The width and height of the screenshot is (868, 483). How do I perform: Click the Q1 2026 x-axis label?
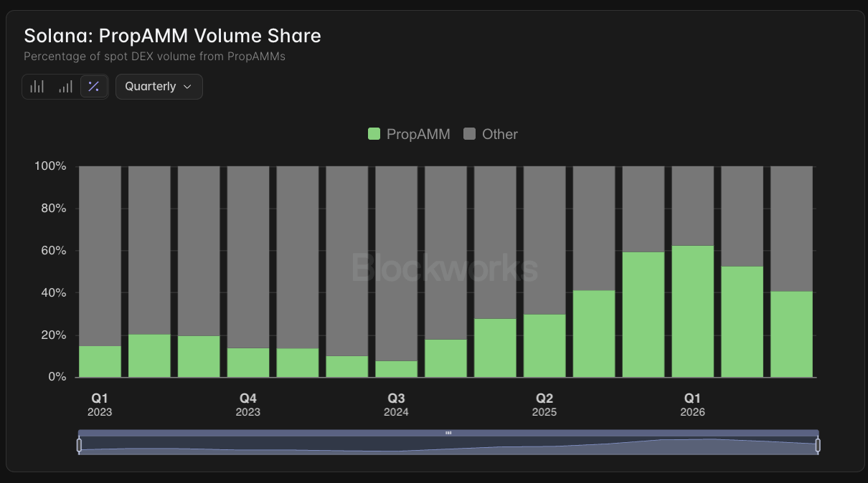[x=693, y=405]
